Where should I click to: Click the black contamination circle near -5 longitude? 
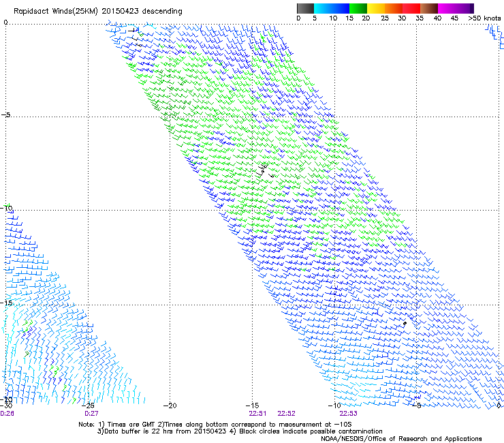click(405, 323)
